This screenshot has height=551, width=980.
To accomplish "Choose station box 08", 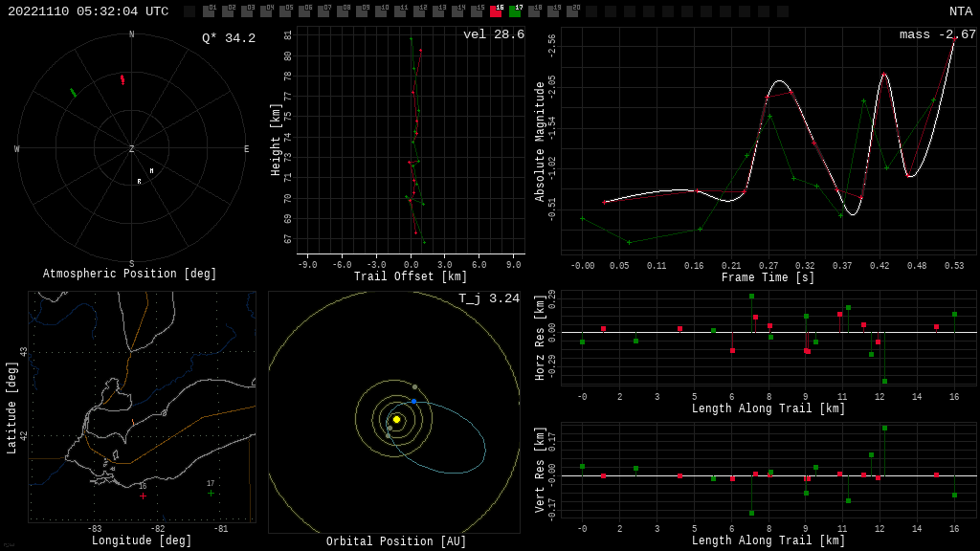I will click(343, 11).
